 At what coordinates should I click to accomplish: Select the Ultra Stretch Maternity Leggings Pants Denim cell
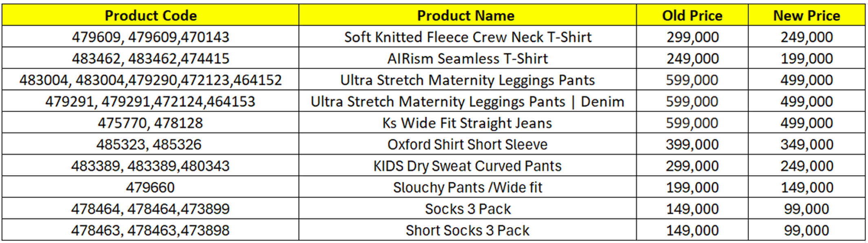tap(467, 102)
